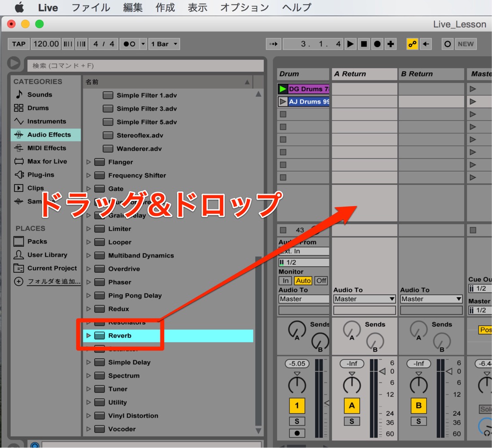Click the browser search field
This screenshot has height=448, width=492.
point(146,65)
